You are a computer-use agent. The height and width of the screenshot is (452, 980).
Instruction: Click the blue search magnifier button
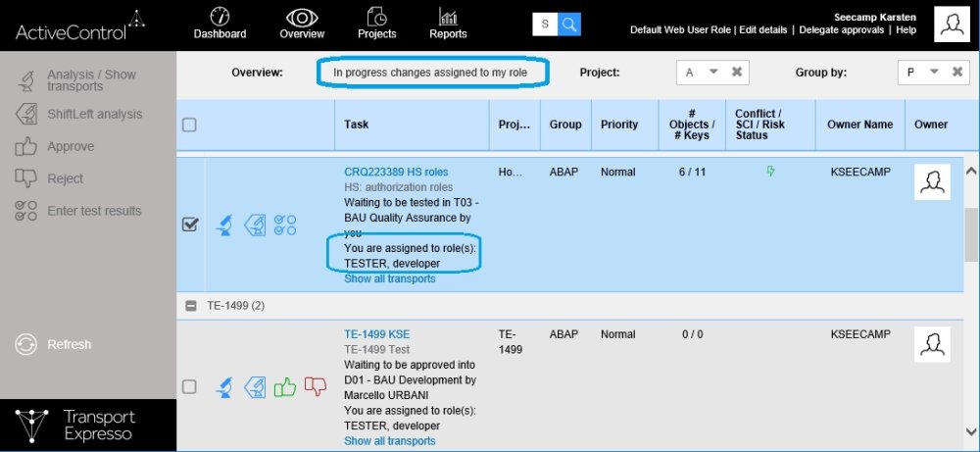[568, 25]
